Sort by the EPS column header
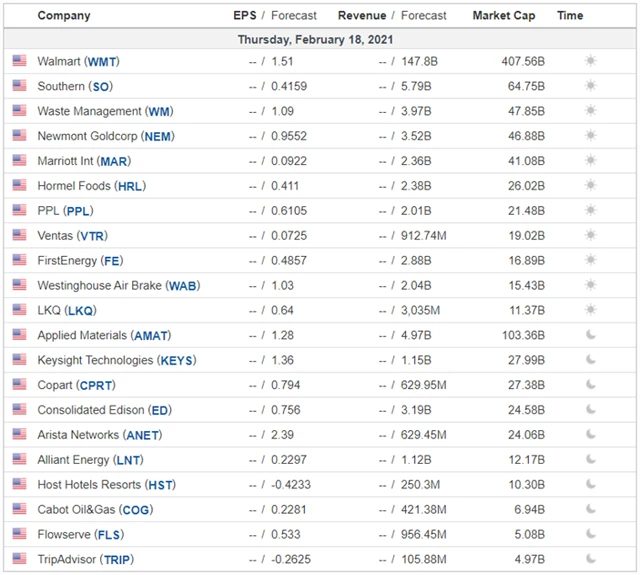Viewport: 640px width, 575px height. tap(244, 16)
